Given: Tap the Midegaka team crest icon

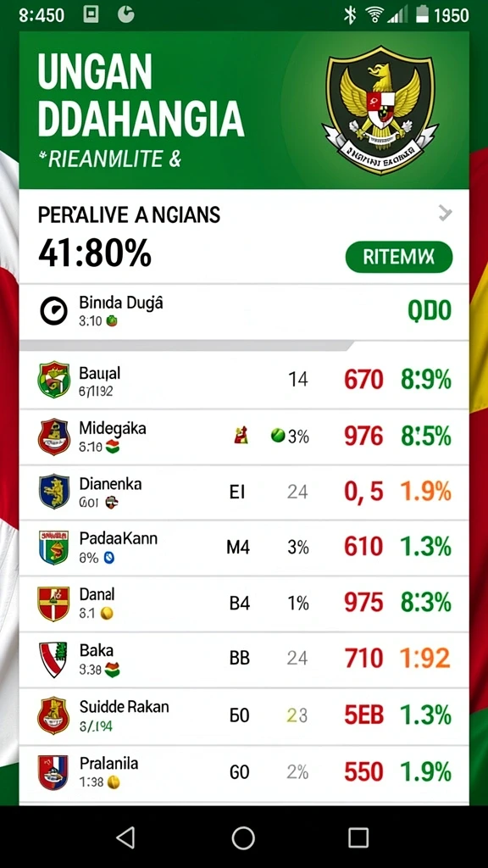Looking at the screenshot, I should pos(53,437).
